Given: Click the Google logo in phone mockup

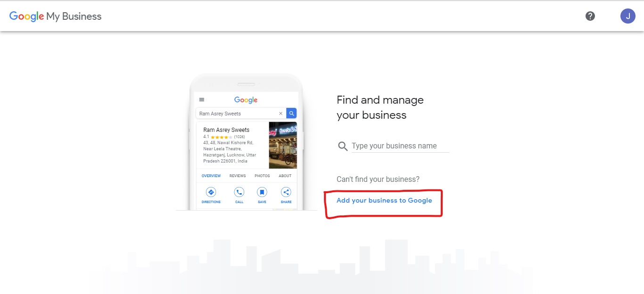Looking at the screenshot, I should click(246, 100).
